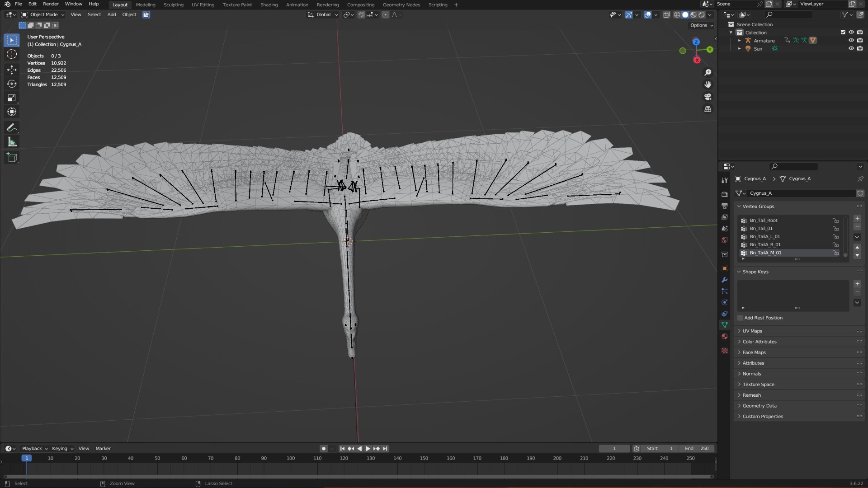The image size is (868, 488).
Task: Open the viewport Options button
Action: (x=702, y=25)
